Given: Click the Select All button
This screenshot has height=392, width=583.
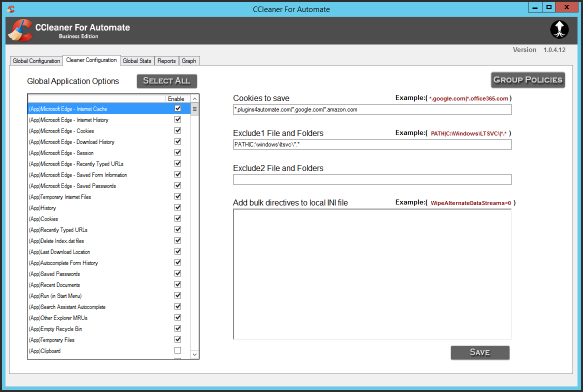Looking at the screenshot, I should click(166, 81).
